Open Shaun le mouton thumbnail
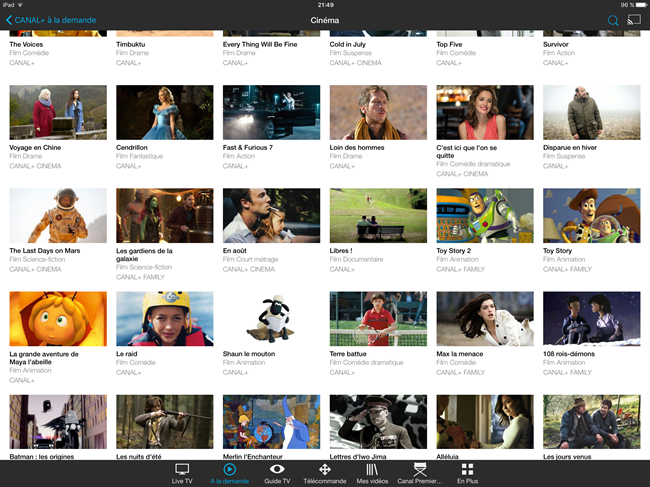Image resolution: width=650 pixels, height=487 pixels. [x=272, y=319]
